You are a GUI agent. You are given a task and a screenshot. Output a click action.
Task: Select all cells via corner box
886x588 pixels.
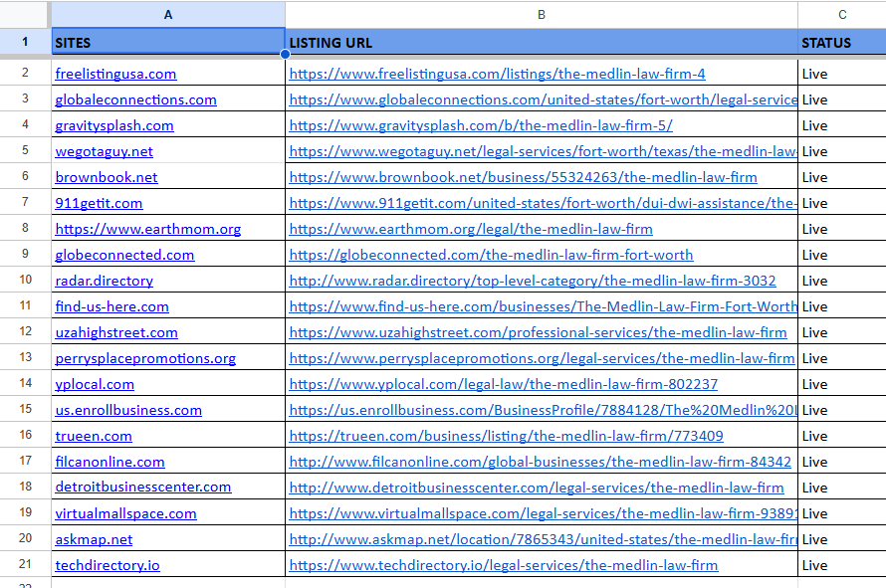[x=24, y=15]
